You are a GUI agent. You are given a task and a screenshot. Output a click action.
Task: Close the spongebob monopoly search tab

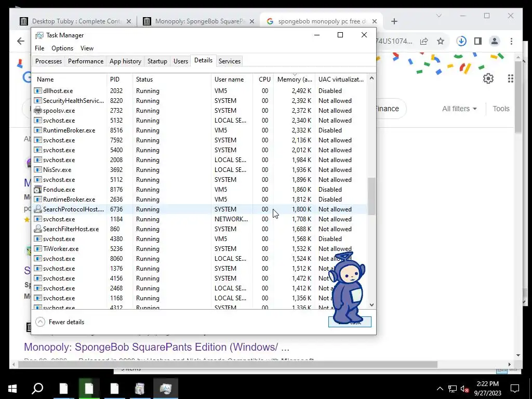374,21
